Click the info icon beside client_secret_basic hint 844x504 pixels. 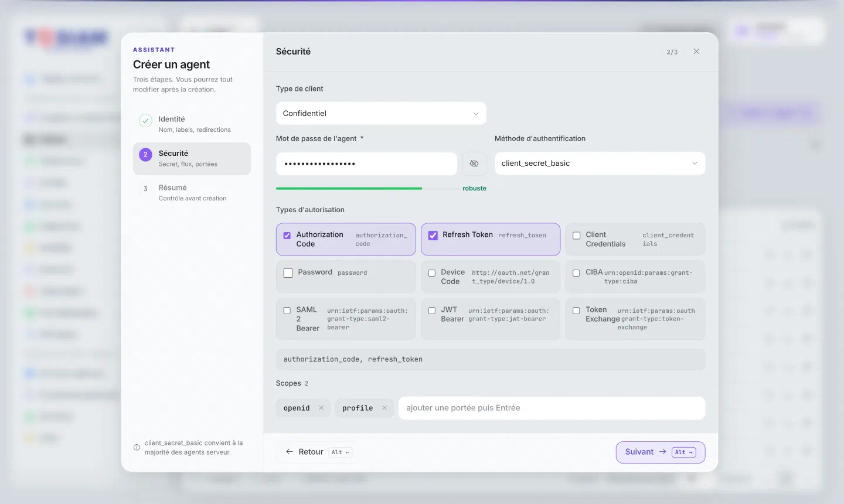coord(137,448)
